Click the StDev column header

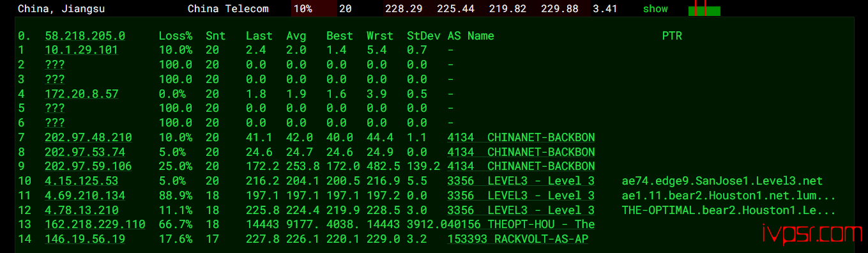423,36
